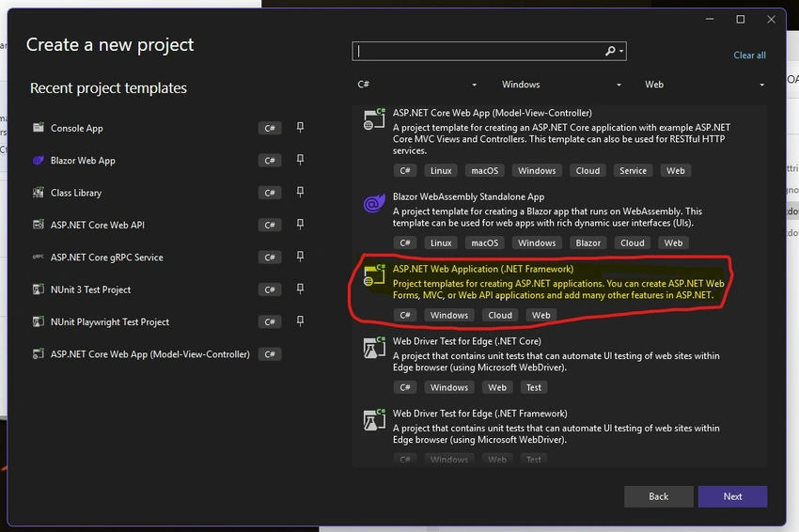
Task: Click the Web Driver Test .NET Core icon
Action: (x=374, y=348)
